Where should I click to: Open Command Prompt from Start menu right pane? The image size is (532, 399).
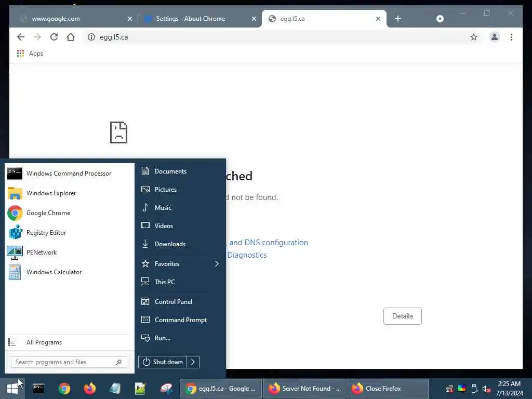pyautogui.click(x=180, y=320)
